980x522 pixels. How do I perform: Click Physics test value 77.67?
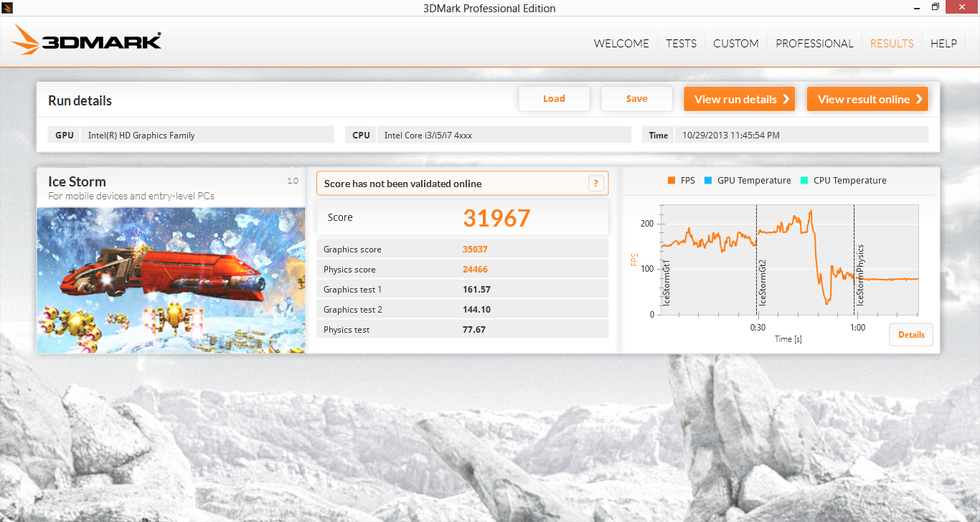click(x=474, y=330)
